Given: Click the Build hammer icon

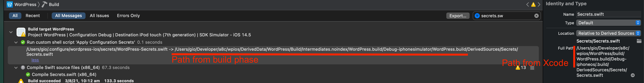Looking at the screenshot, I should click(x=44, y=4).
